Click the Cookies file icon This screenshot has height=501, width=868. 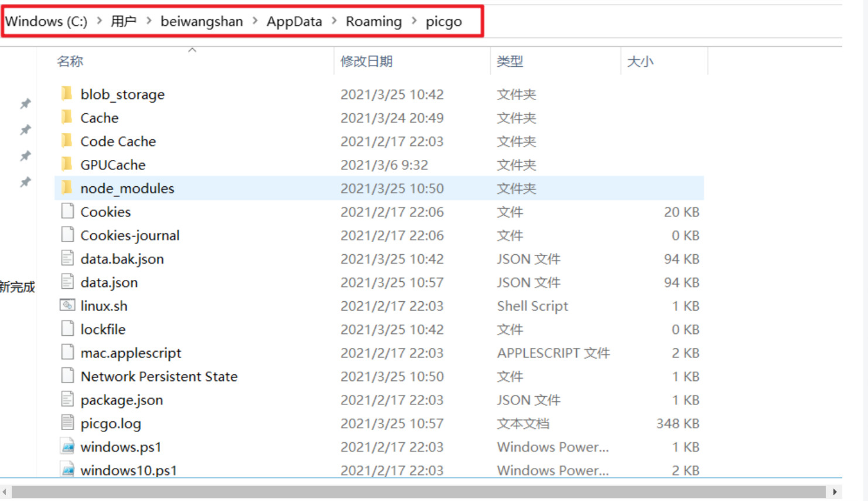[67, 211]
